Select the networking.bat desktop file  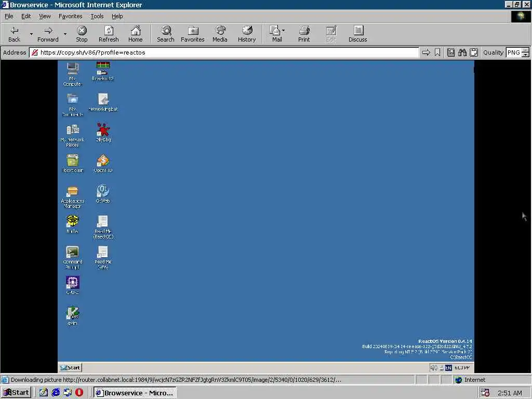[103, 102]
